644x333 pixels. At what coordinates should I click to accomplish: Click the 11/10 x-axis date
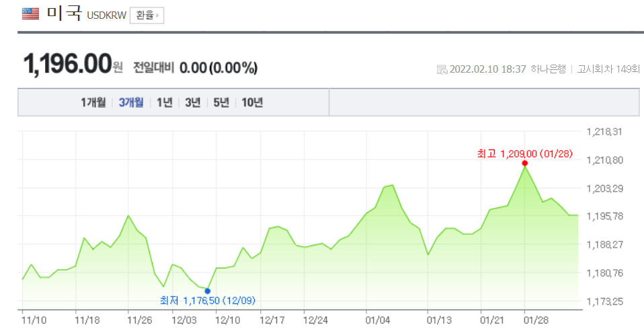click(x=34, y=320)
